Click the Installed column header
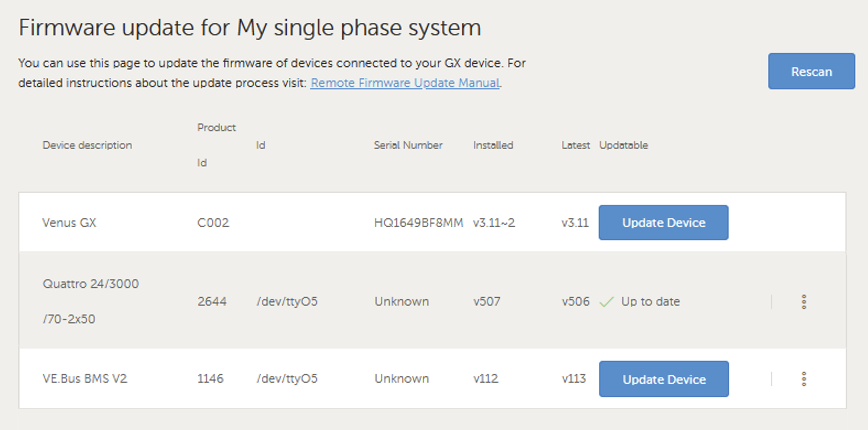Screen dimensions: 868x430 [492, 145]
